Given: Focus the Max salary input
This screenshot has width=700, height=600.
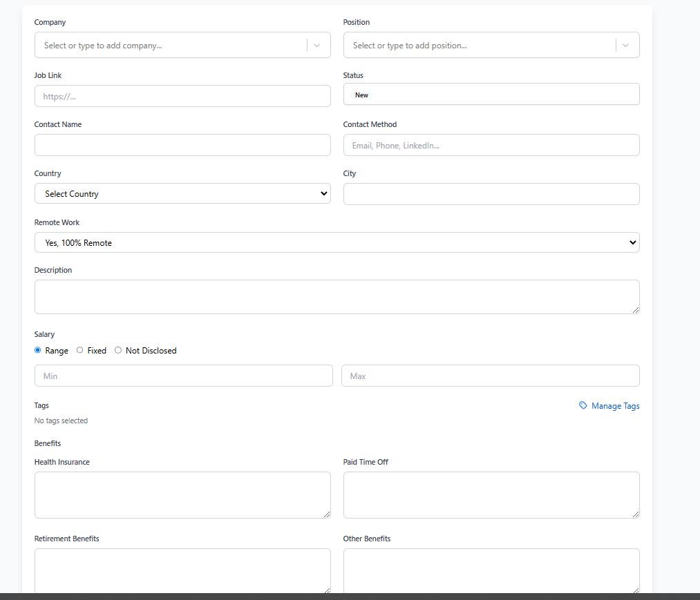Looking at the screenshot, I should 490,376.
